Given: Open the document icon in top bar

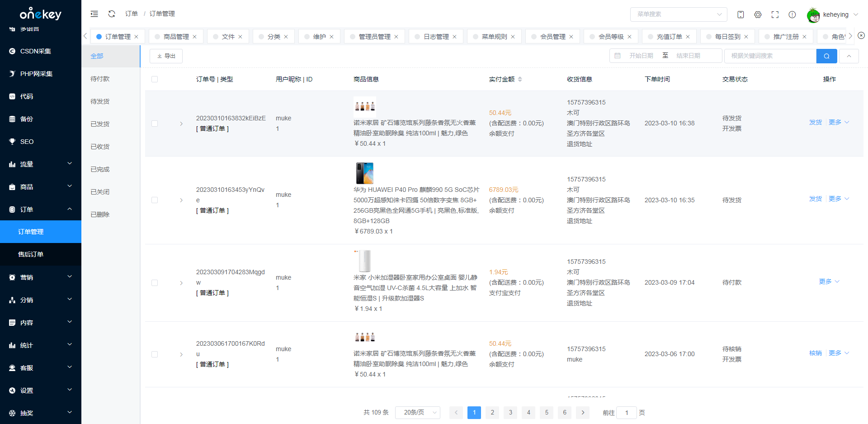Looking at the screenshot, I should (741, 14).
